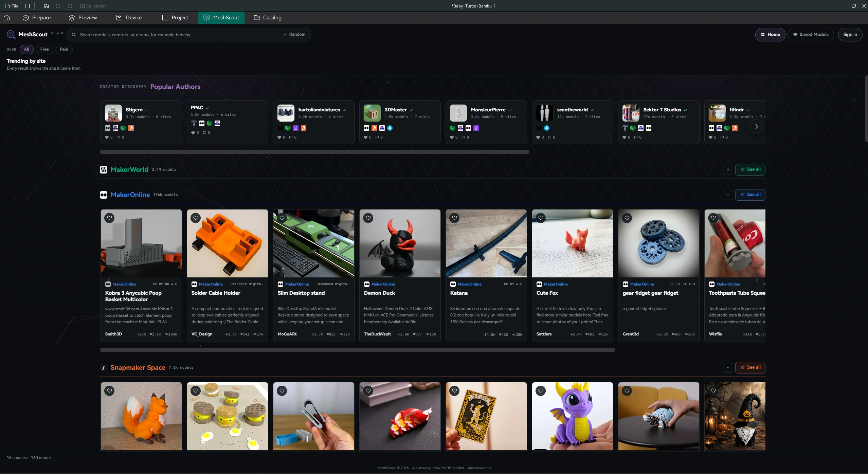Click the MakerOnline models horizontal scrollbar

[357, 350]
